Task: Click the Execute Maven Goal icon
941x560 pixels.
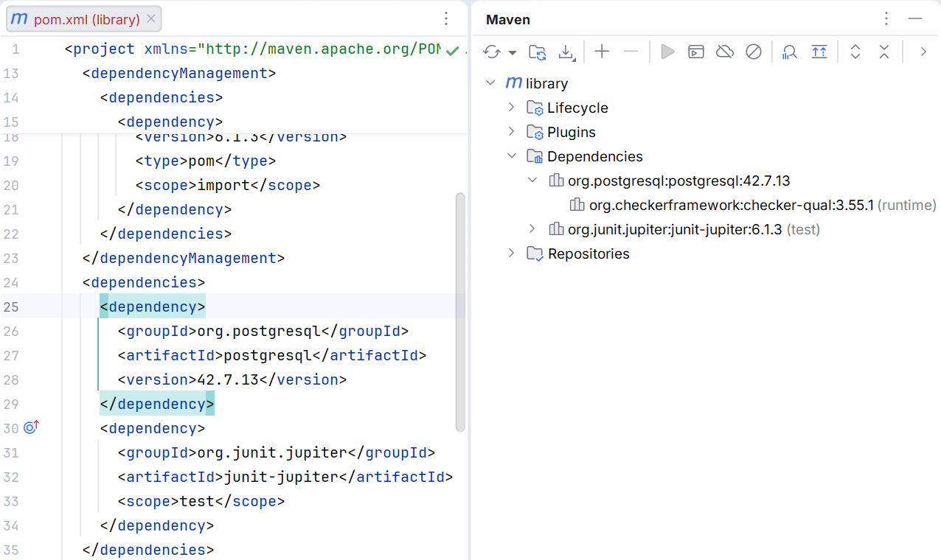Action: click(696, 52)
